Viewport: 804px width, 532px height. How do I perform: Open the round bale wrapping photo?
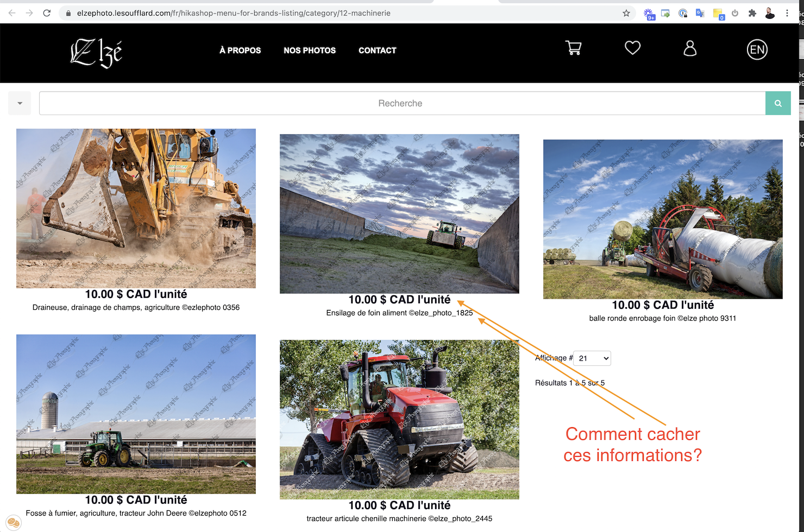pyautogui.click(x=663, y=219)
